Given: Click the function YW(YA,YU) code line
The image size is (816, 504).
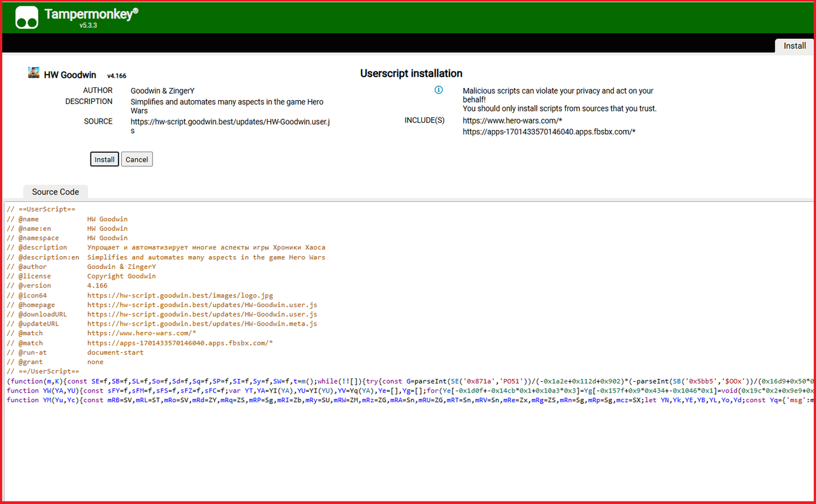Looking at the screenshot, I should pos(410,391).
